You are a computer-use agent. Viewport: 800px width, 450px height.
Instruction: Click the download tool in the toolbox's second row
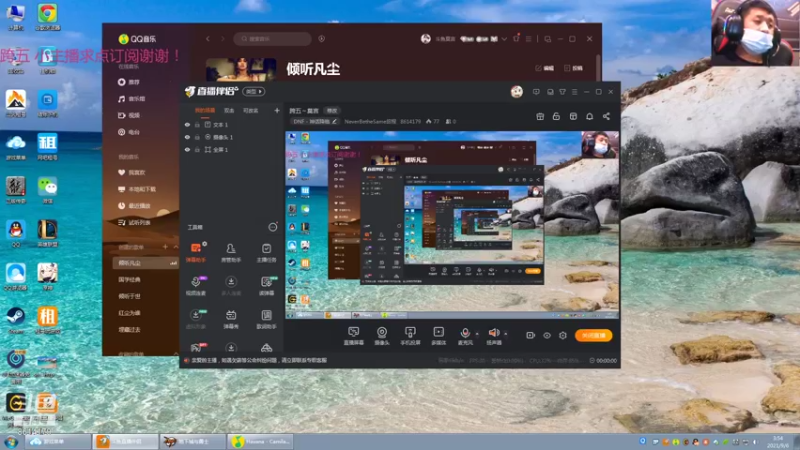click(231, 286)
